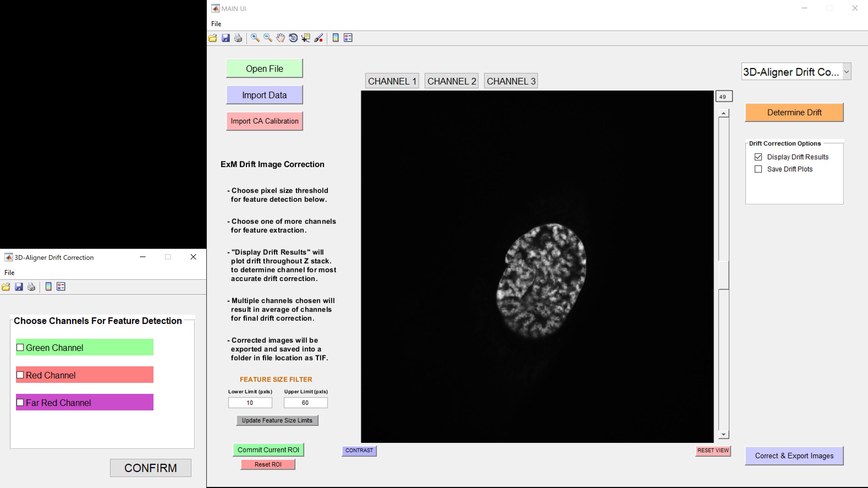Open File menu in MAIN UI
The height and width of the screenshot is (488, 868).
pos(216,24)
